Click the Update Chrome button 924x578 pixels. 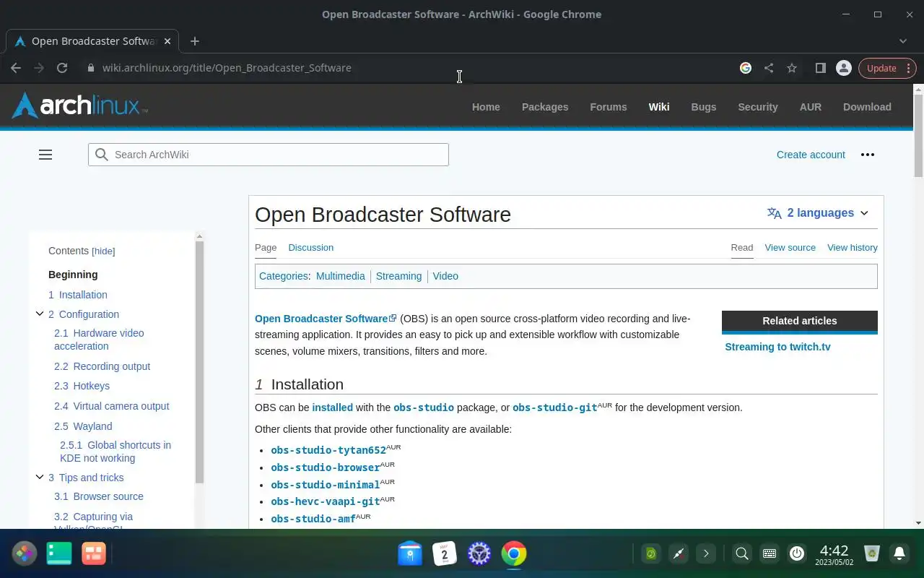point(887,68)
